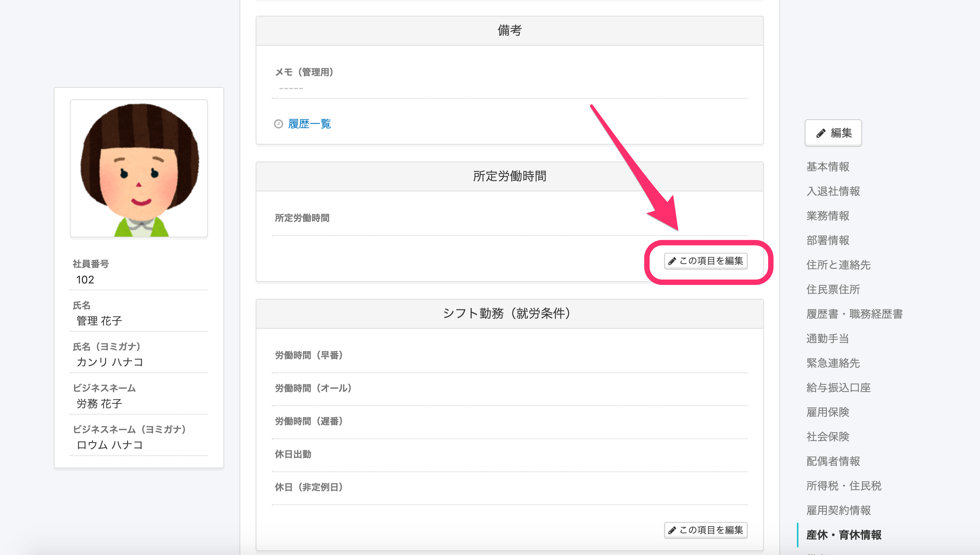Open 緊急連絡先 in the sidebar
980x555 pixels.
833,363
